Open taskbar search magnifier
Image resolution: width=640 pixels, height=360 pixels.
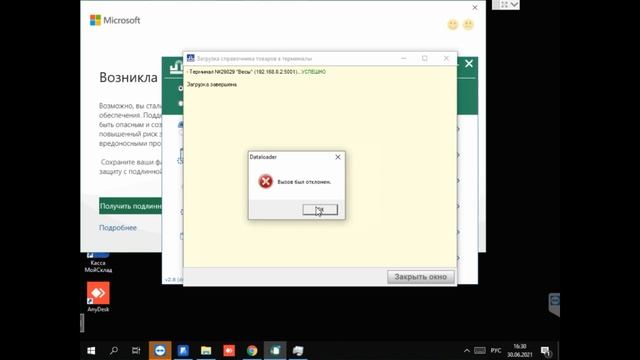pyautogui.click(x=114, y=351)
